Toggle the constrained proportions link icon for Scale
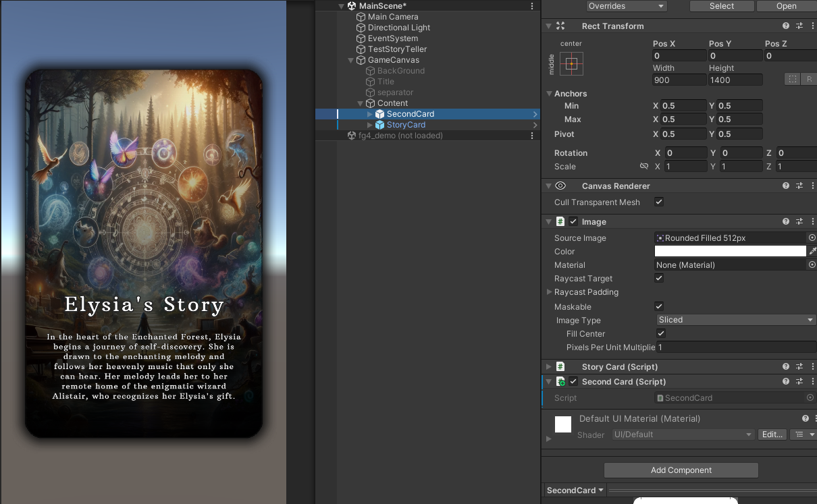Screen dimensions: 817x504 coord(643,167)
